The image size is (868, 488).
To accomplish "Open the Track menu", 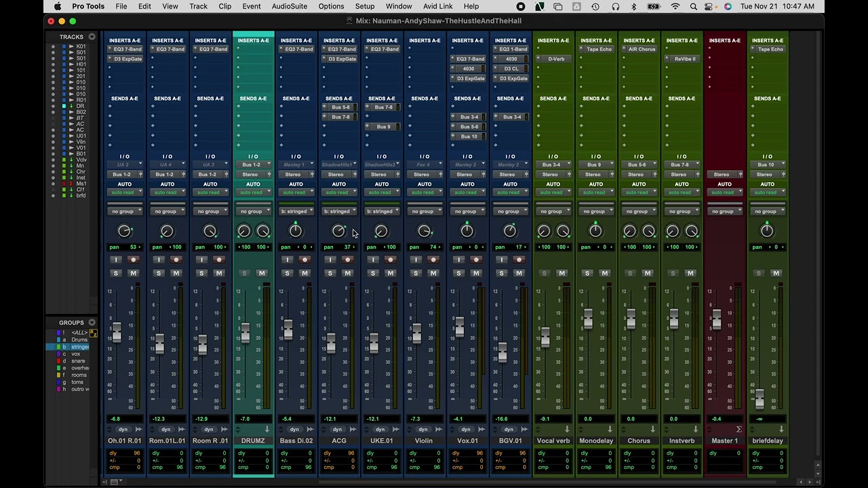I will coord(198,6).
